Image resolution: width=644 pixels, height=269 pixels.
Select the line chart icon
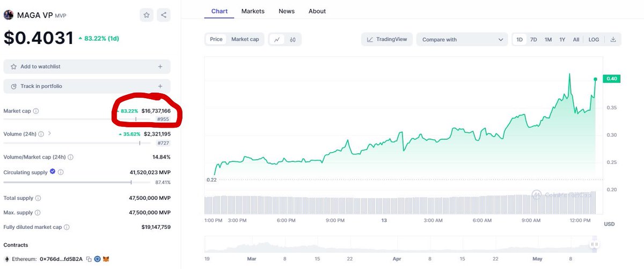277,39
